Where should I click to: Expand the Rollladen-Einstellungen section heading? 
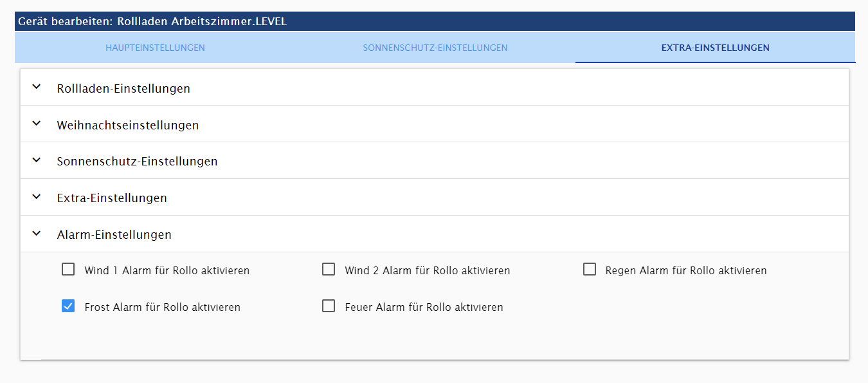point(123,88)
